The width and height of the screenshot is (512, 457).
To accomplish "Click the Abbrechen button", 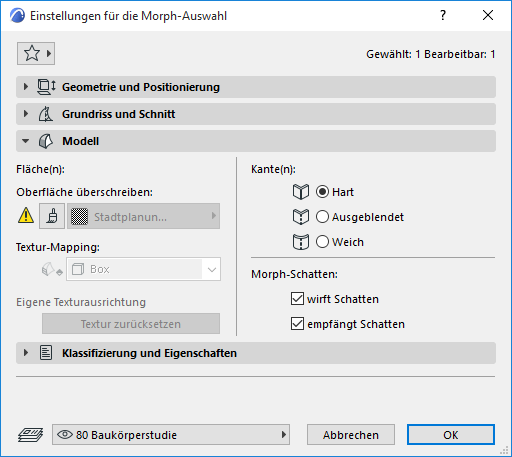I will tap(351, 435).
